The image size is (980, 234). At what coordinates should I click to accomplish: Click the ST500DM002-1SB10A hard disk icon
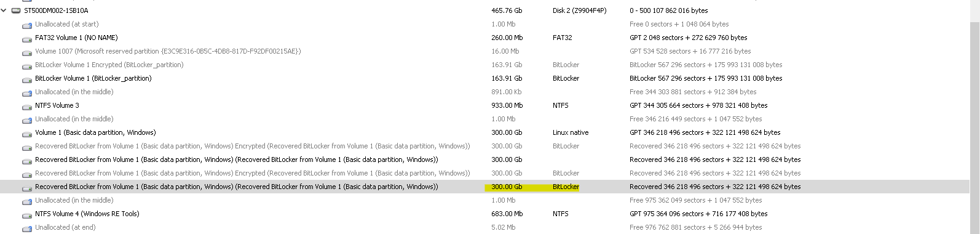tap(16, 10)
